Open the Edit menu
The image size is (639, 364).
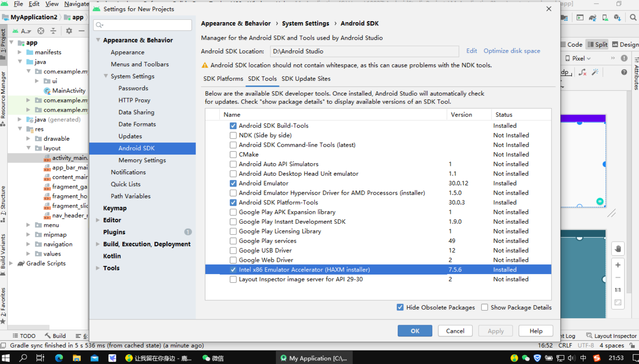[x=34, y=4]
